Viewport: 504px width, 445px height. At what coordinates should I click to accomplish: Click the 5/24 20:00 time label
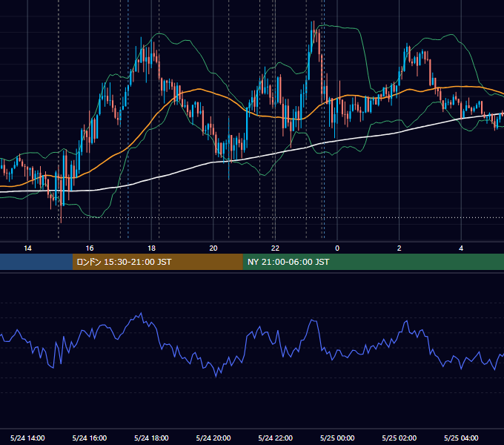pyautogui.click(x=213, y=438)
